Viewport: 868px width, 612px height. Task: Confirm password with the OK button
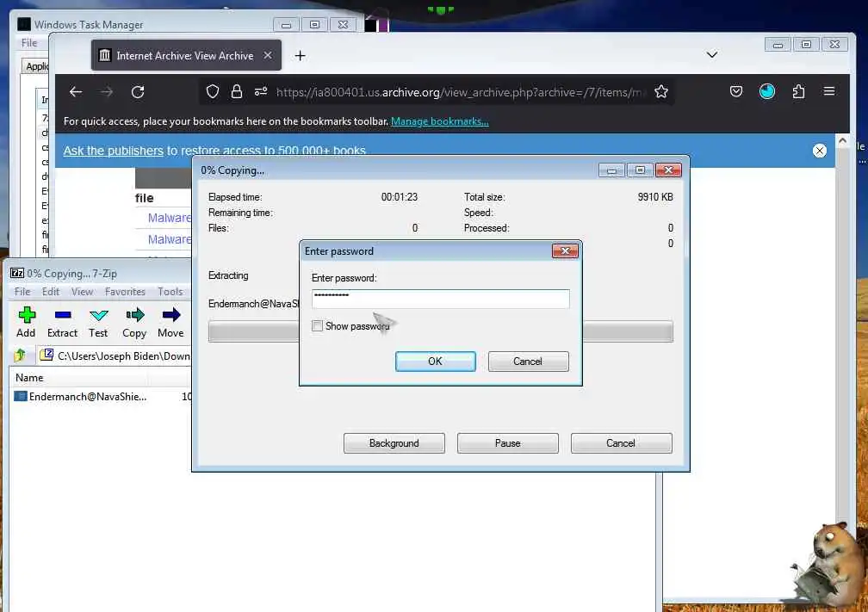[435, 362]
